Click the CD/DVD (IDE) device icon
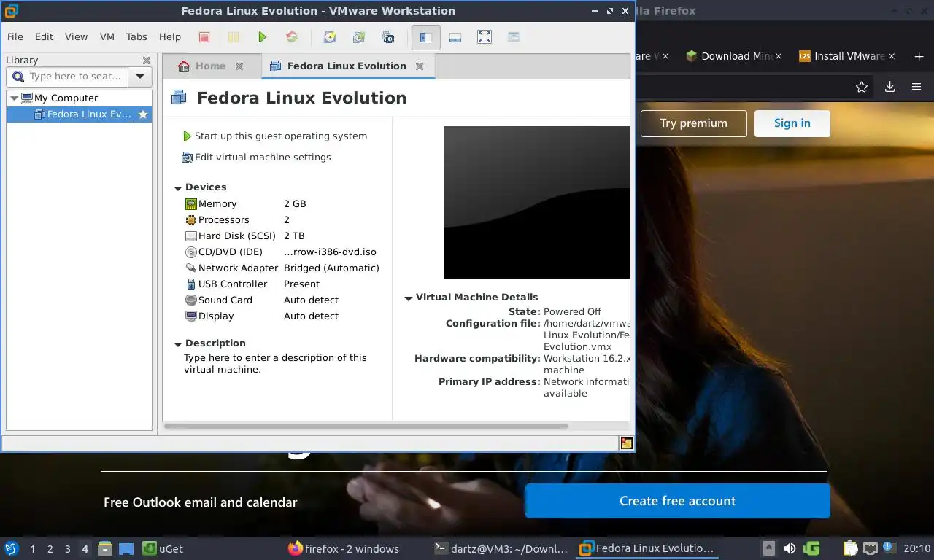The height and width of the screenshot is (560, 934). pos(191,252)
